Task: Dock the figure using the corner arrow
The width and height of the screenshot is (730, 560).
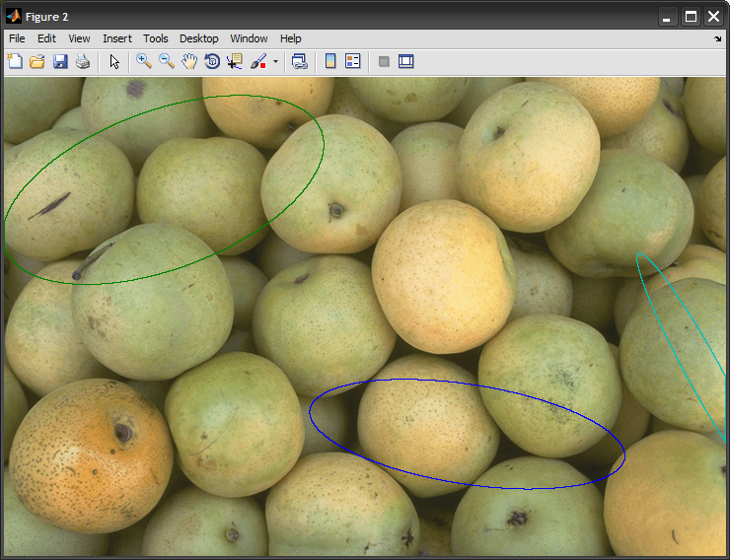Action: [x=717, y=39]
